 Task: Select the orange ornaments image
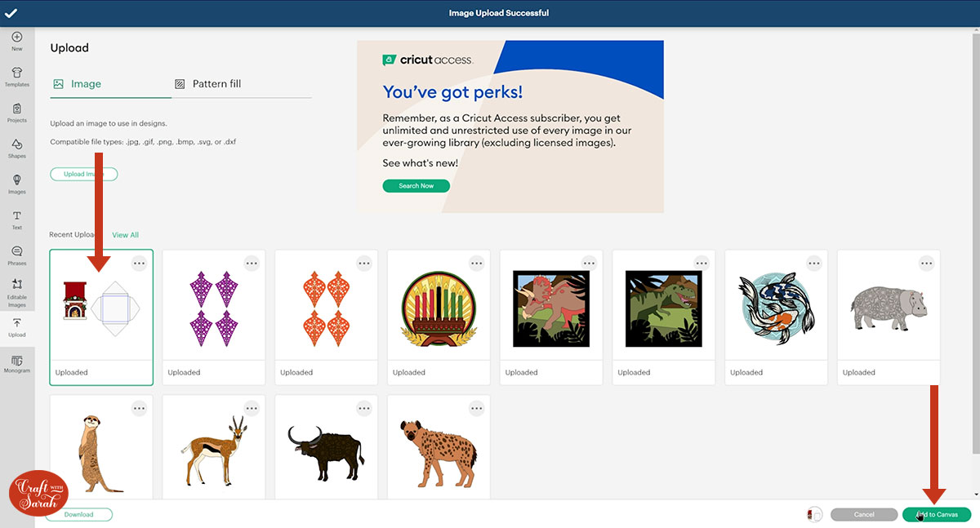pos(327,307)
